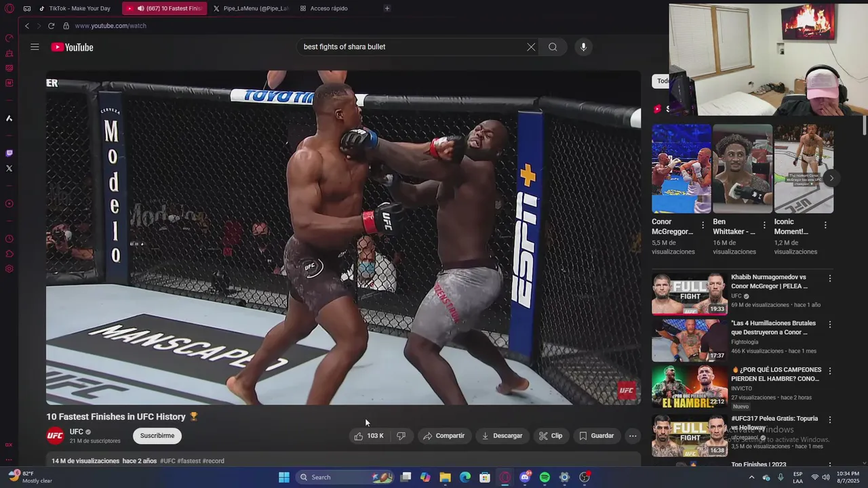
Task: Open the sidebar settings gear
Action: 9,269
